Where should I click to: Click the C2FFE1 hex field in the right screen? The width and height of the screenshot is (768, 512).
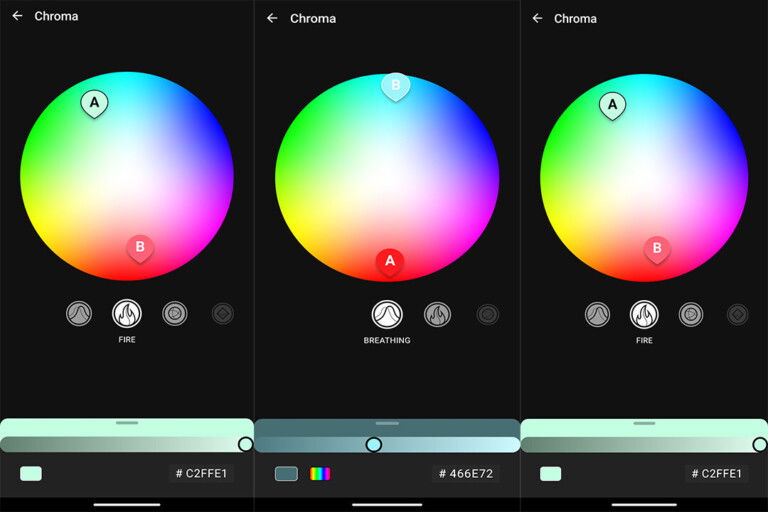pyautogui.click(x=717, y=474)
